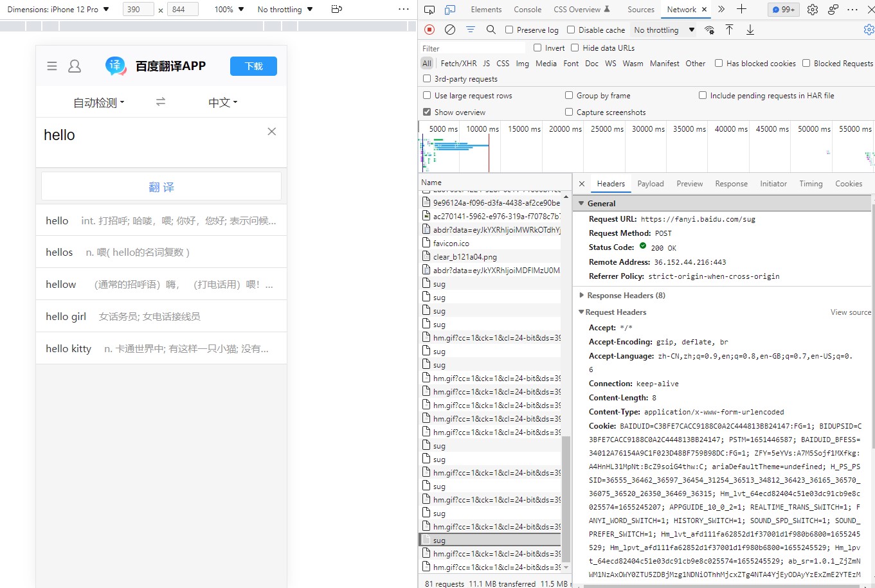Collapse Request Headers section
This screenshot has height=588, width=875.
581,312
